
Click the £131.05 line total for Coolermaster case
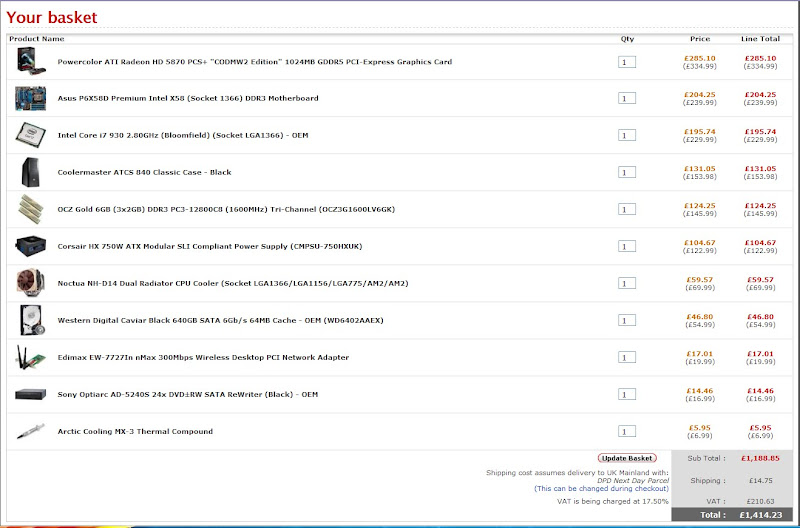point(760,169)
